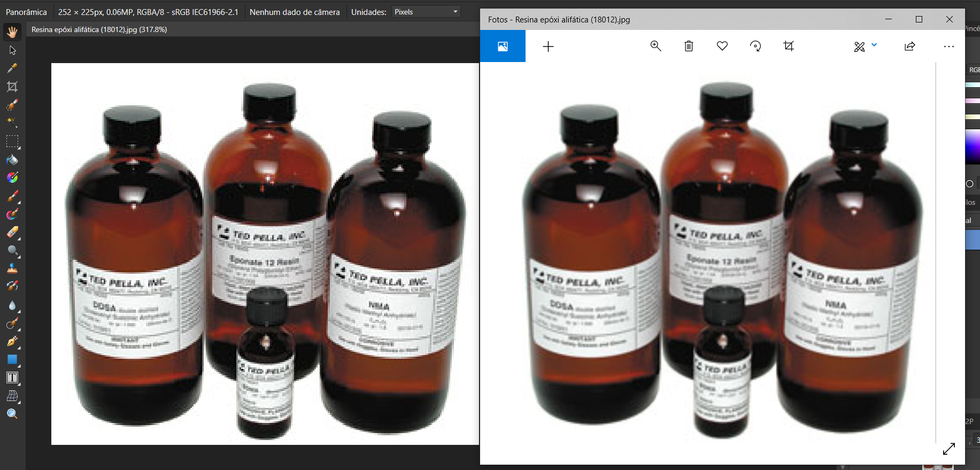The image size is (980, 470).
Task: Select the Flood Select magic wand tool
Action: 12,123
